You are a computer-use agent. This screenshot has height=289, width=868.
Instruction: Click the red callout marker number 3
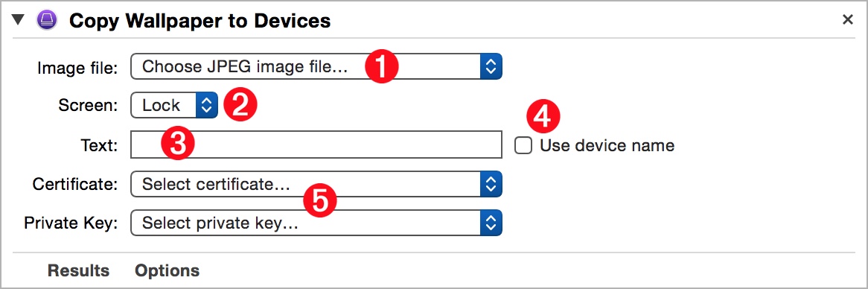[x=177, y=144]
